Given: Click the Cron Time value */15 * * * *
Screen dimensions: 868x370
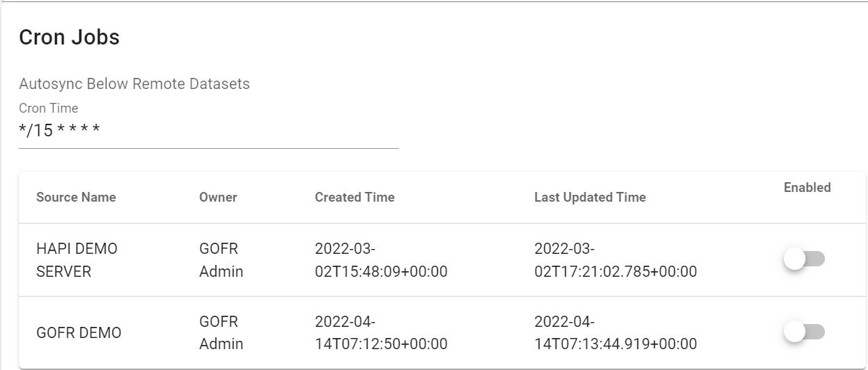Looking at the screenshot, I should 59,130.
